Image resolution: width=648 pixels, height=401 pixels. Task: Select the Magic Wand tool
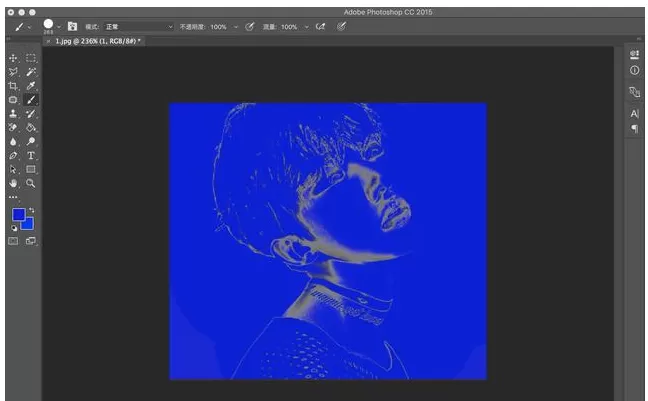tap(31, 72)
